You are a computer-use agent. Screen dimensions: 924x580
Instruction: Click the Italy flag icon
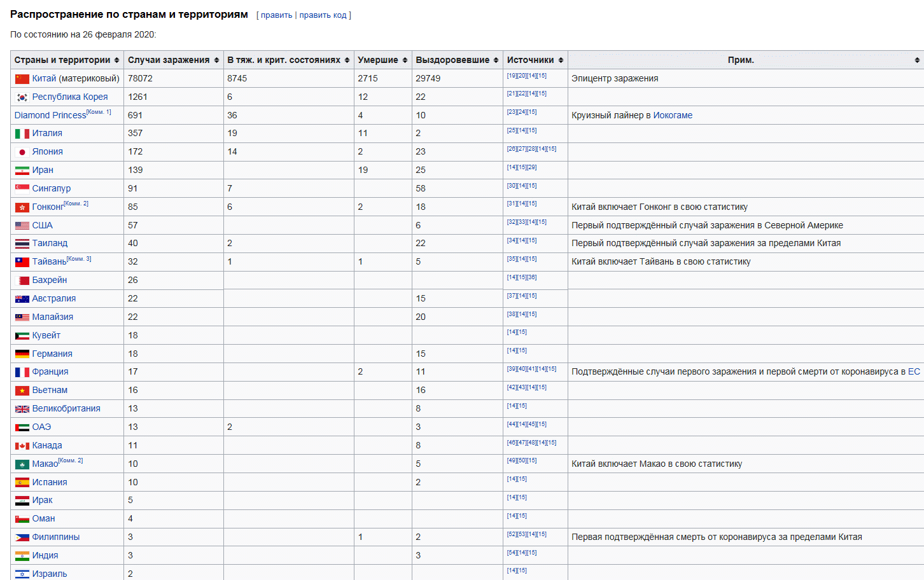22,134
